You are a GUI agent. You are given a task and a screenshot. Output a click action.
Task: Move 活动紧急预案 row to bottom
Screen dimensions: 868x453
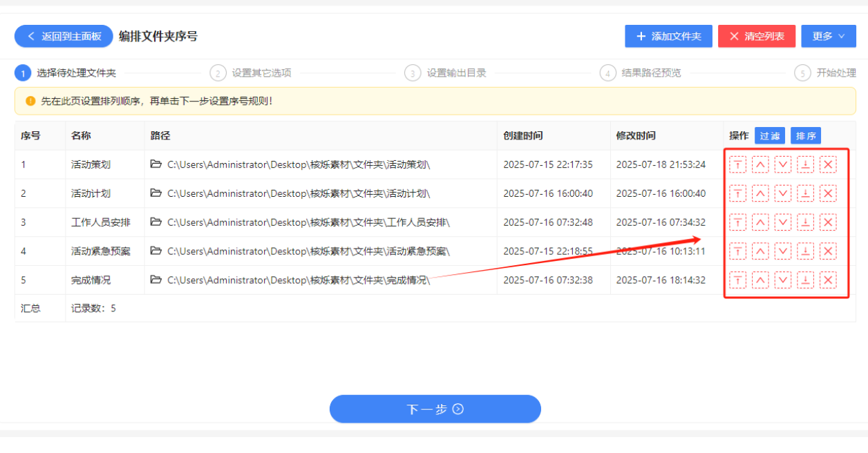coord(805,251)
